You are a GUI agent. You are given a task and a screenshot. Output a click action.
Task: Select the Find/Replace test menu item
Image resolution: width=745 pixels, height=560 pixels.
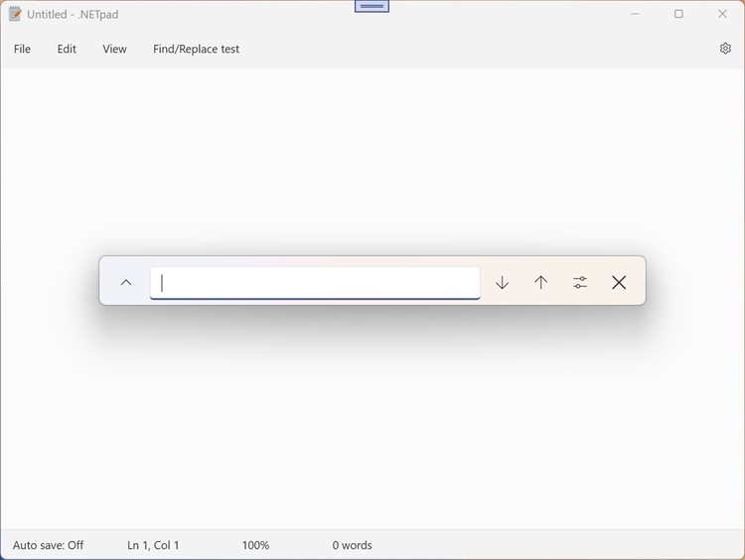click(x=196, y=49)
